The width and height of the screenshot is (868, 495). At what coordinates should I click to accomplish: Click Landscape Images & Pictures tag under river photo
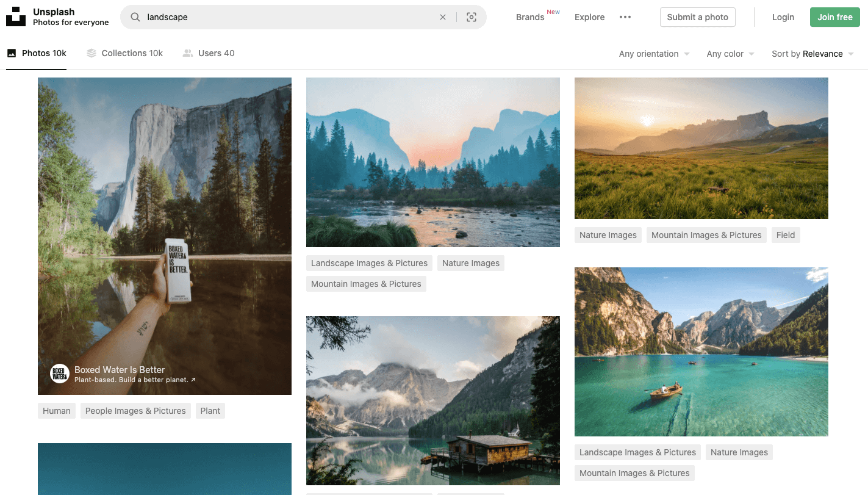click(369, 263)
